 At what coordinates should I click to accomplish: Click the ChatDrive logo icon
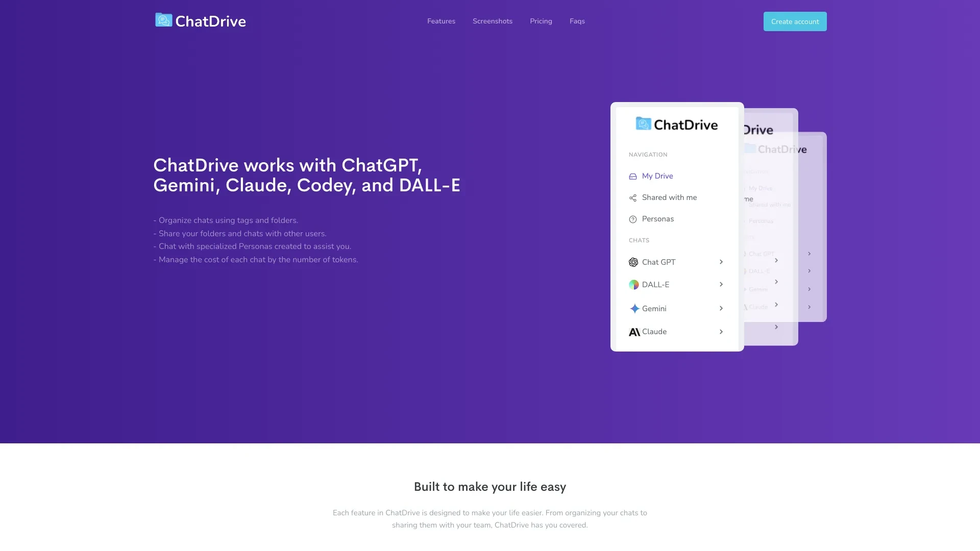coord(163,20)
